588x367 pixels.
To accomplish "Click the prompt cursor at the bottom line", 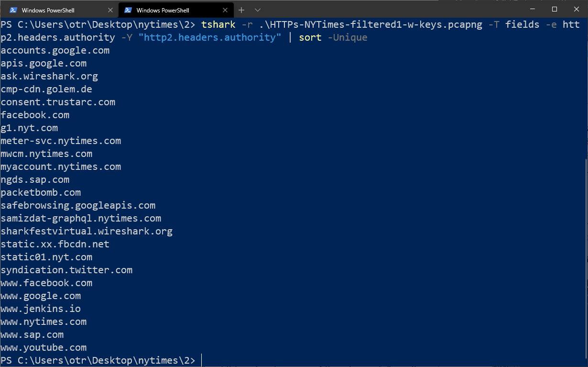I will pos(202,360).
